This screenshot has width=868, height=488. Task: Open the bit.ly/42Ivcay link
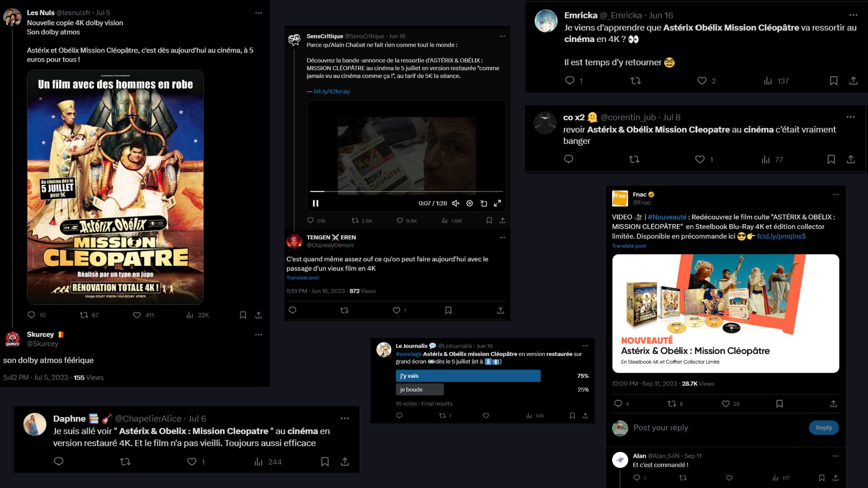(x=331, y=91)
